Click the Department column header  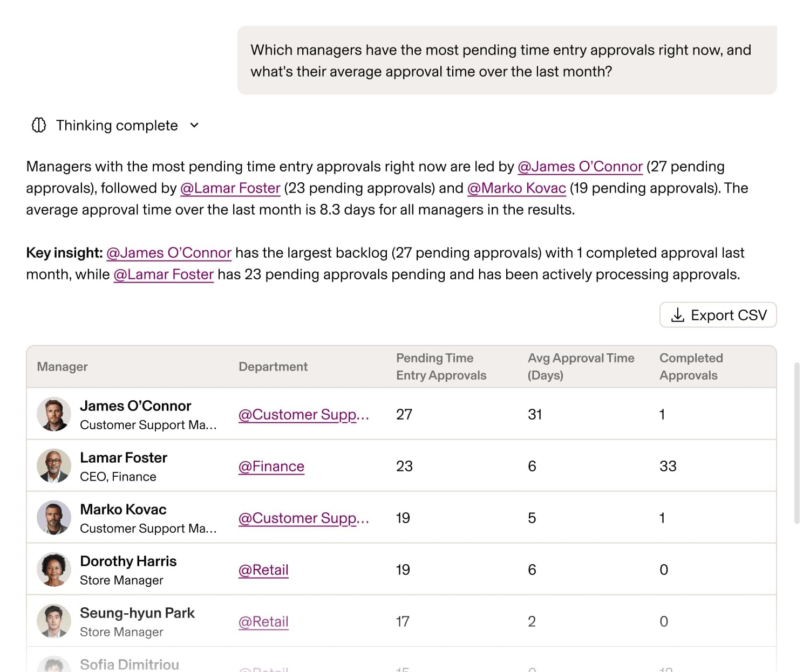click(273, 367)
